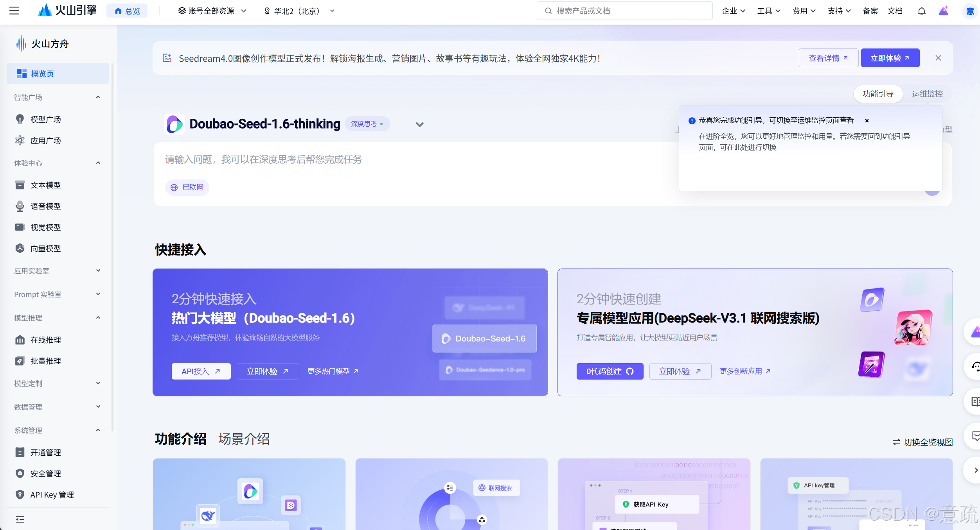980x530 pixels.
Task: Toggle 切换全览视图
Action: point(922,442)
